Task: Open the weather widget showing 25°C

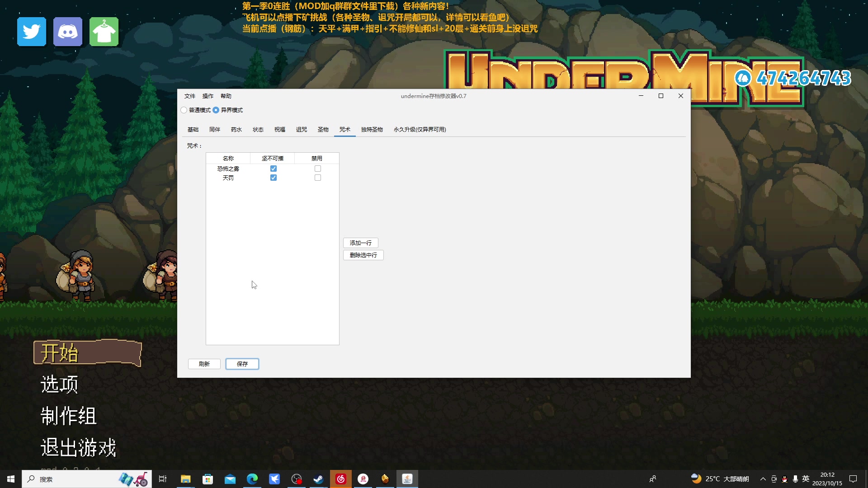Action: coord(720,479)
